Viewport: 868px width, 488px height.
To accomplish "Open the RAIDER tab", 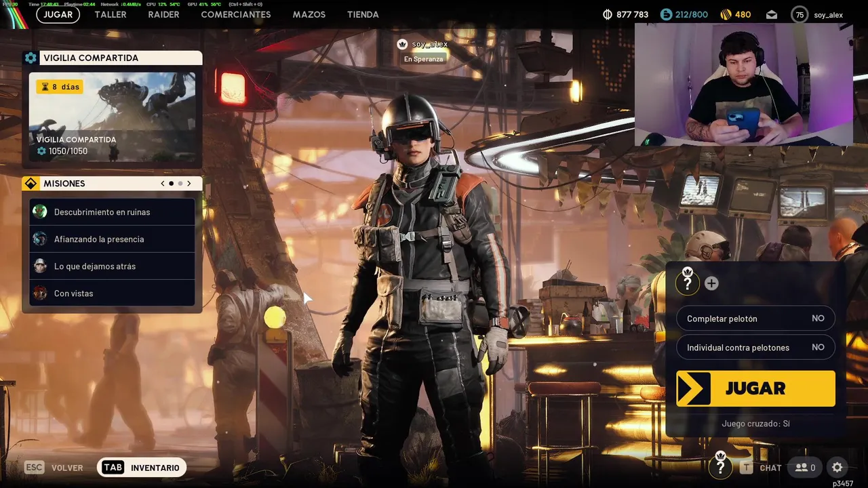I will pyautogui.click(x=163, y=14).
